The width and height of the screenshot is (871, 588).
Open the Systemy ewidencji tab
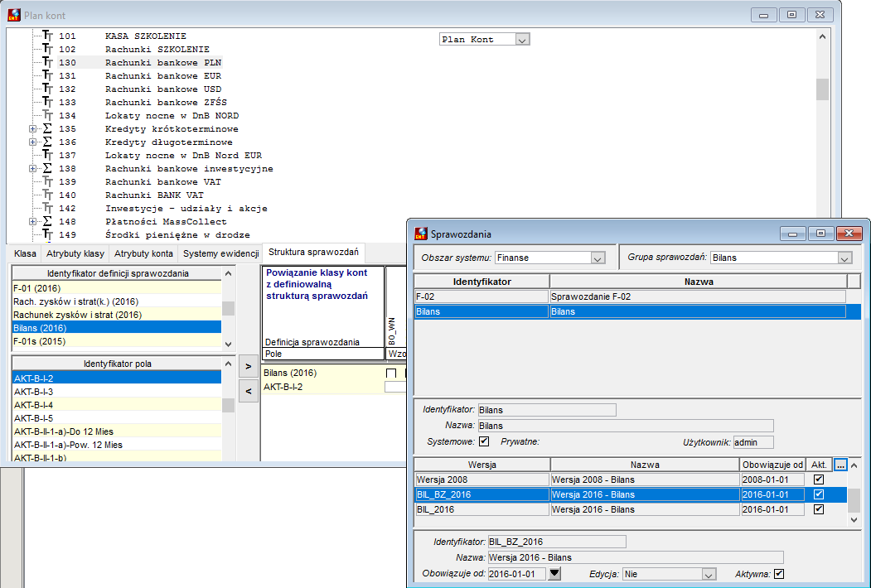pyautogui.click(x=221, y=253)
